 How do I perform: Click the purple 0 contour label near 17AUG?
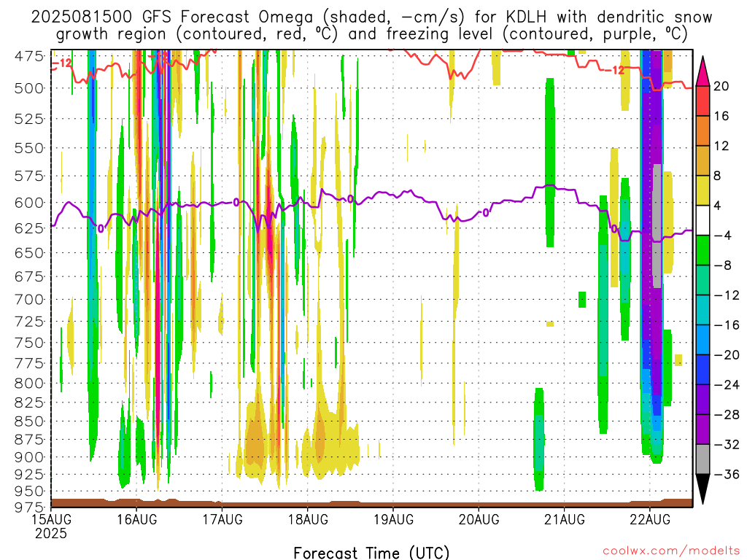coord(236,203)
